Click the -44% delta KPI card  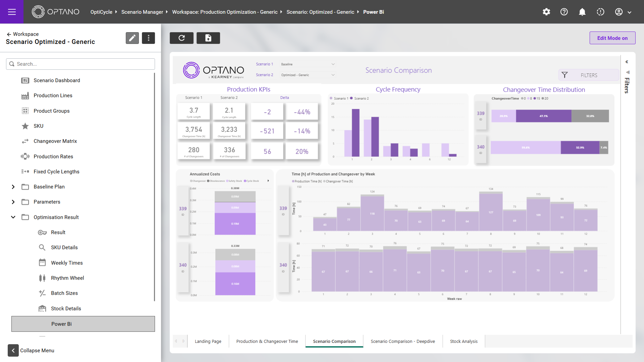(302, 112)
